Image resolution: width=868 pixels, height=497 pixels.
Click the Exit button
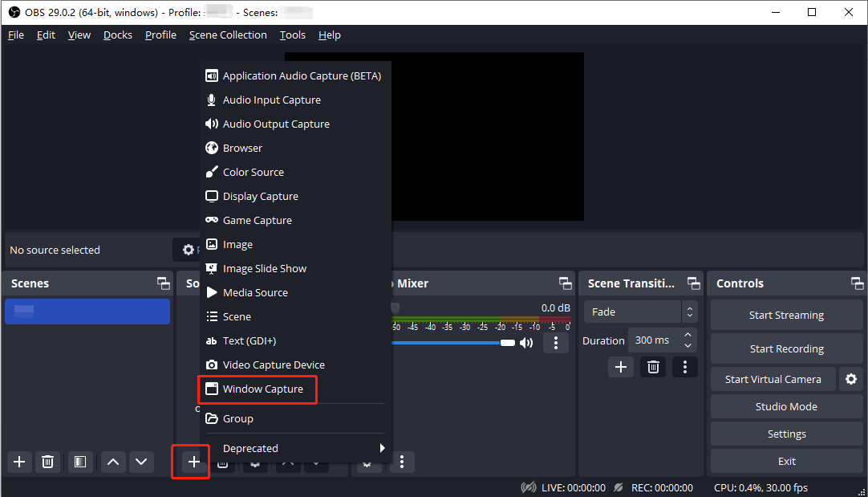click(x=787, y=461)
